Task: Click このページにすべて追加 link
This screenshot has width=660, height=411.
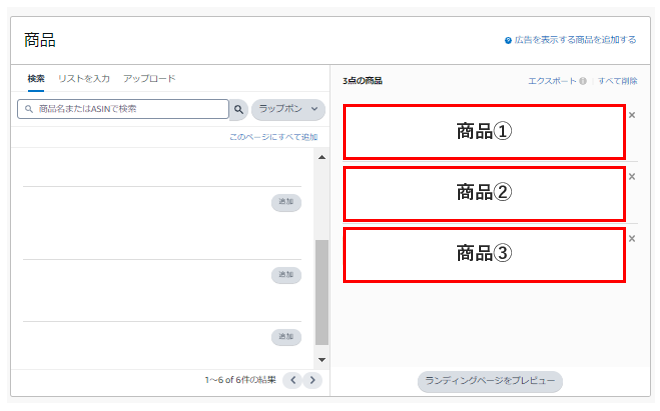Action: pyautogui.click(x=274, y=137)
